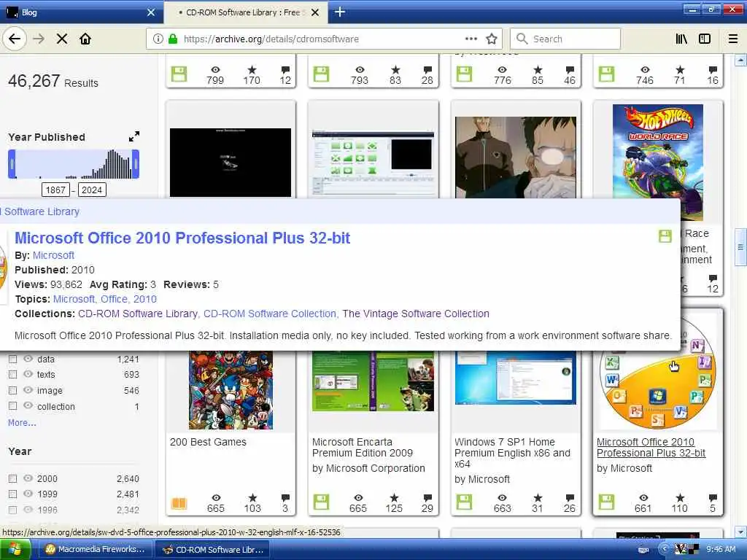Click floppy icon on Windows 7 card
This screenshot has height=560, width=747.
click(464, 502)
